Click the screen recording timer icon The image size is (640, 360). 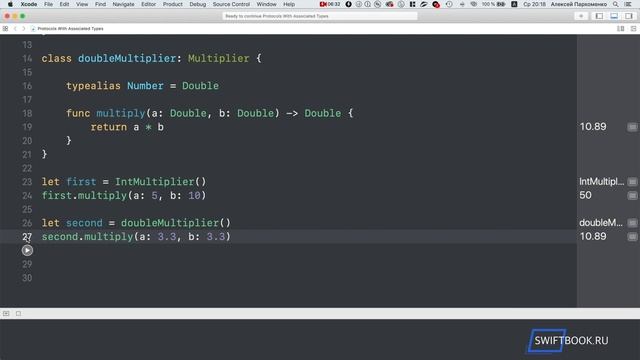click(x=330, y=4)
